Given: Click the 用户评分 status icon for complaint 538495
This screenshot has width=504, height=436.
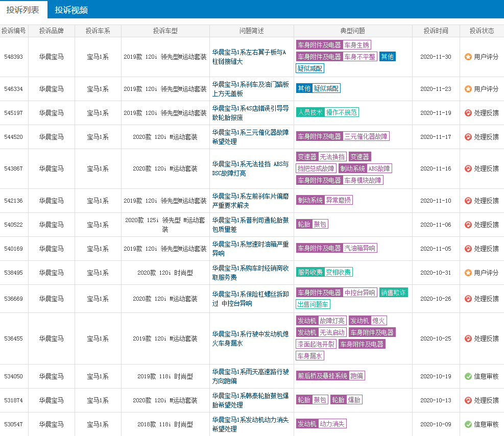Looking at the screenshot, I should pyautogui.click(x=468, y=273).
